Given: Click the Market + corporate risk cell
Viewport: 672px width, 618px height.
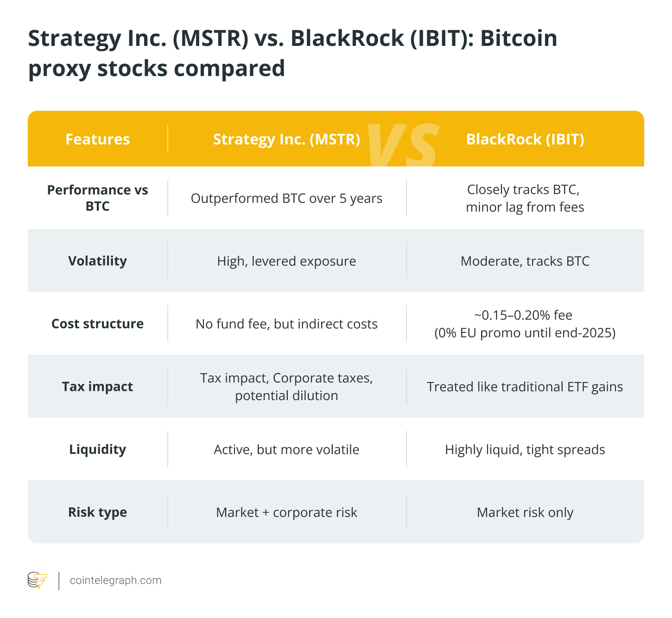Looking at the screenshot, I should [x=286, y=512].
